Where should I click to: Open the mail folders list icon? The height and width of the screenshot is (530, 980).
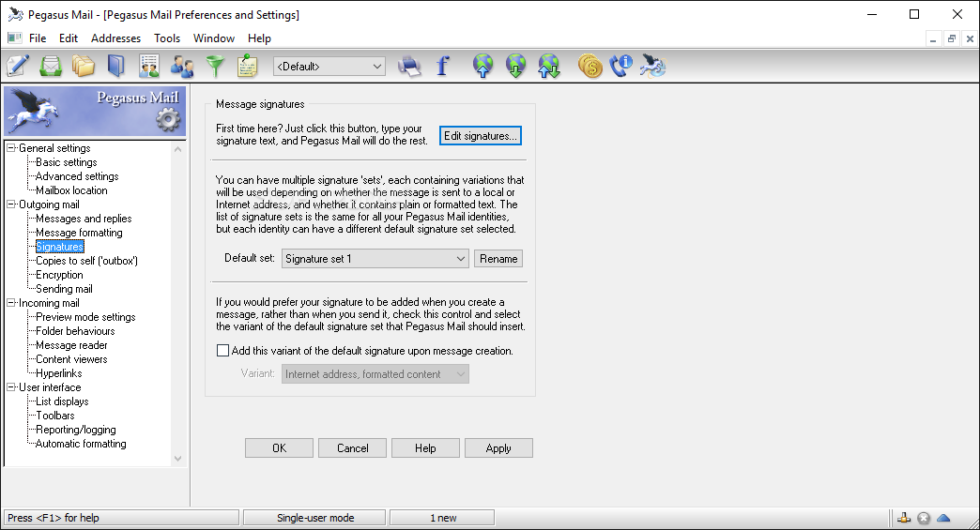(84, 66)
